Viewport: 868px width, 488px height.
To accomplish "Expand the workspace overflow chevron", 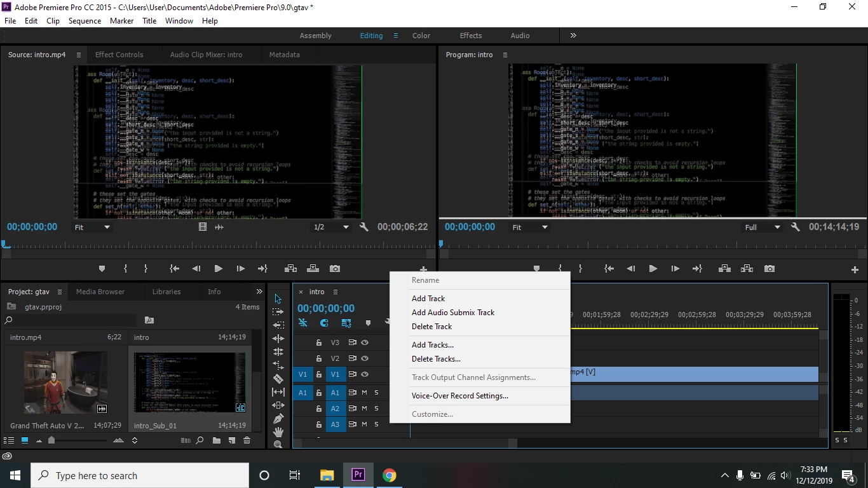I will coord(573,36).
